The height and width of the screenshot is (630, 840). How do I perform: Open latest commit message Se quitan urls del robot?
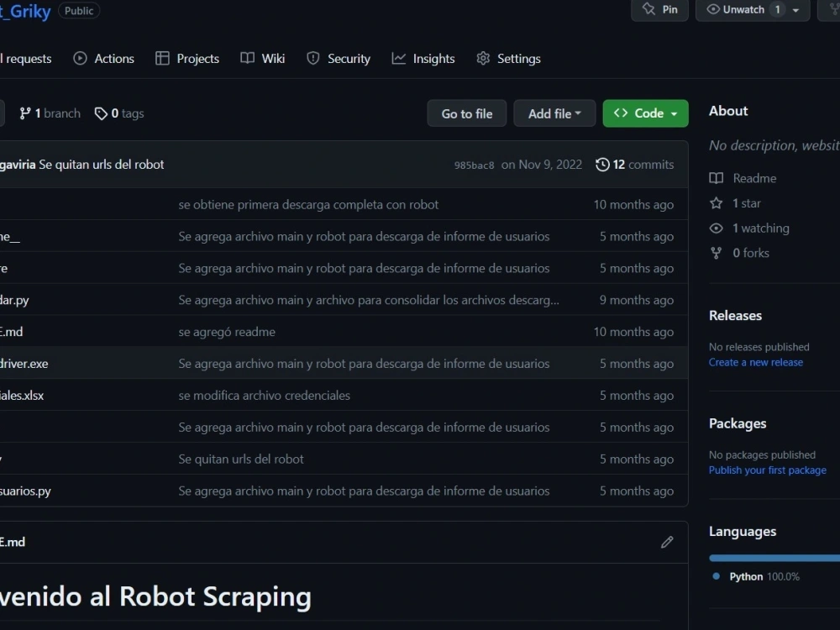pyautogui.click(x=102, y=165)
